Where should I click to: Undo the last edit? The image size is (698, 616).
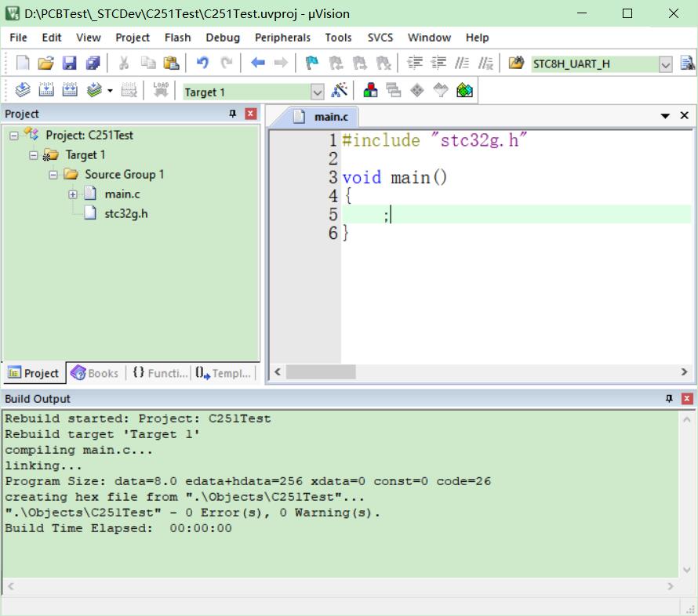(x=202, y=63)
